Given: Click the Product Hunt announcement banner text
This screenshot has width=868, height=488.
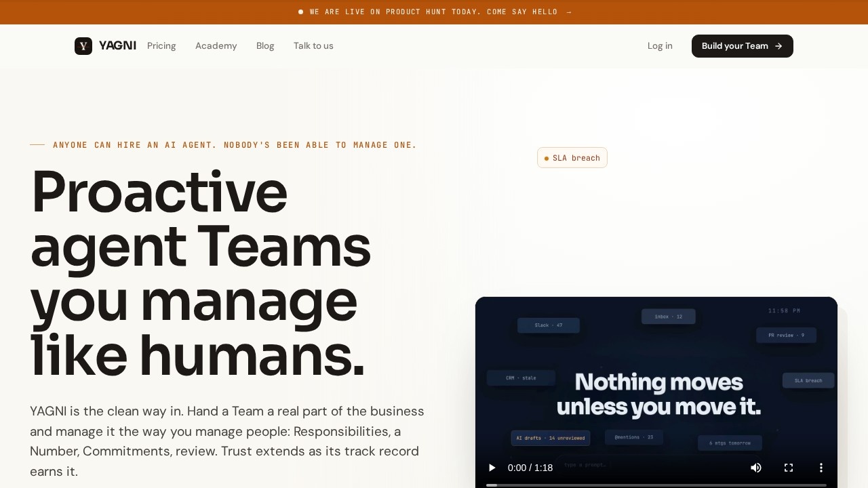Looking at the screenshot, I should click(x=434, y=12).
